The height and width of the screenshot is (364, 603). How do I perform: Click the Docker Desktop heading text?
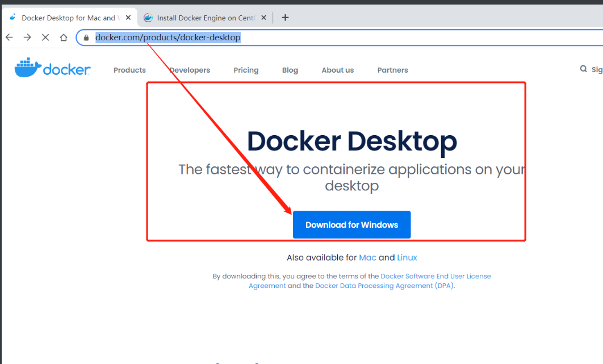click(x=352, y=141)
